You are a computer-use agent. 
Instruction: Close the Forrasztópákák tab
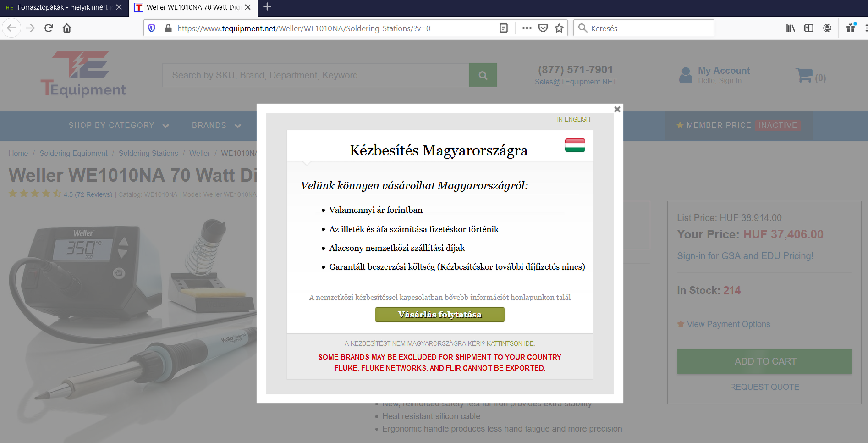[119, 7]
